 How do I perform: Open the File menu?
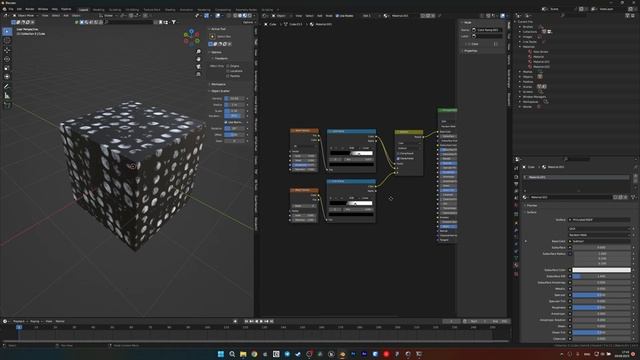11,9
